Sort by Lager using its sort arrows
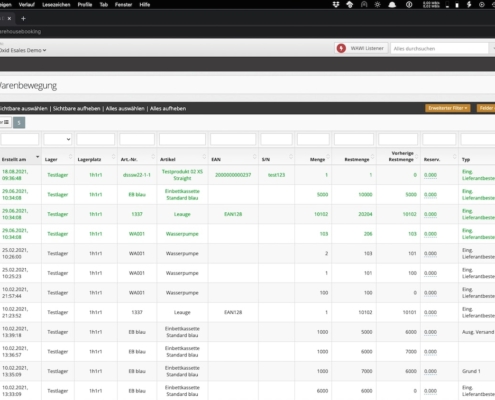Screen dimensions: 495x400 pos(70,157)
